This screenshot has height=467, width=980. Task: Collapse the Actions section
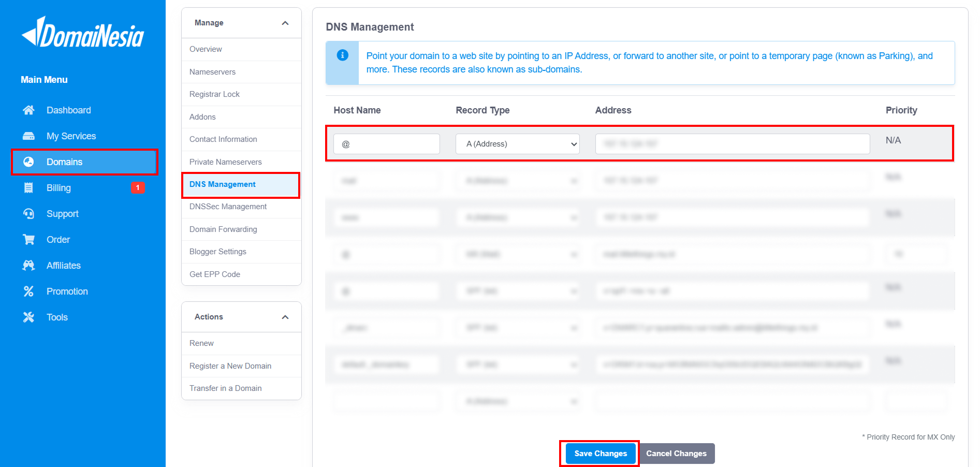(x=285, y=316)
